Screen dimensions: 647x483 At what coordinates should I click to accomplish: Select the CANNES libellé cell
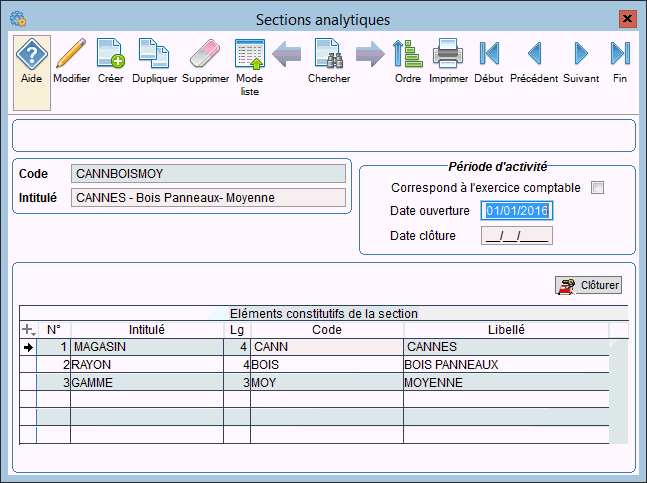pyautogui.click(x=506, y=347)
